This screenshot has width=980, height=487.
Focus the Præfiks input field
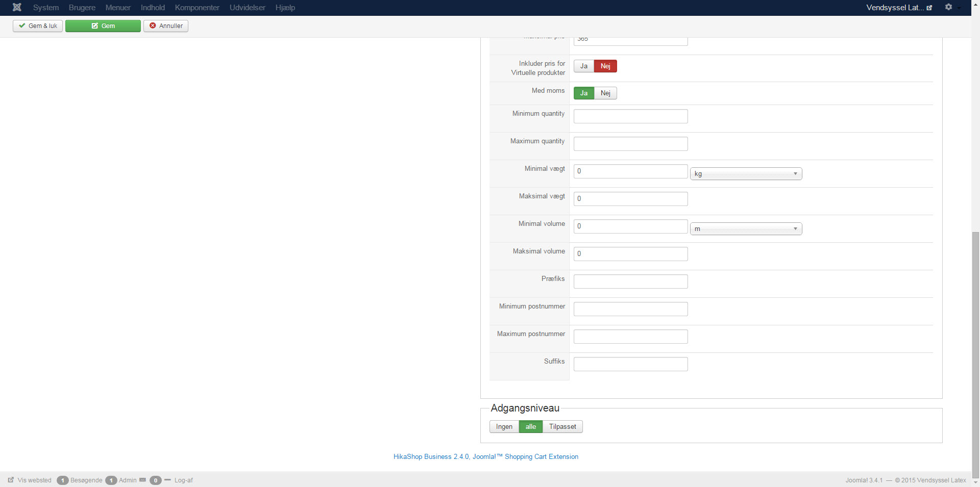point(631,281)
